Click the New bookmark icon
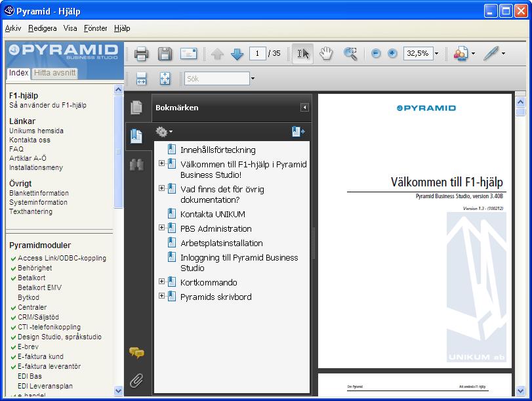 tap(298, 131)
